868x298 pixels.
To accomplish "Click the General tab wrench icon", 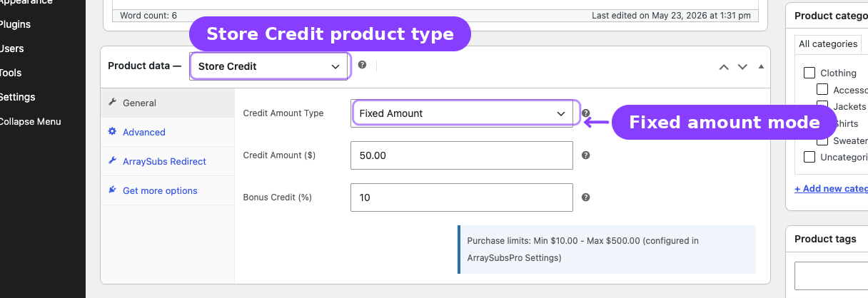I will 112,103.
